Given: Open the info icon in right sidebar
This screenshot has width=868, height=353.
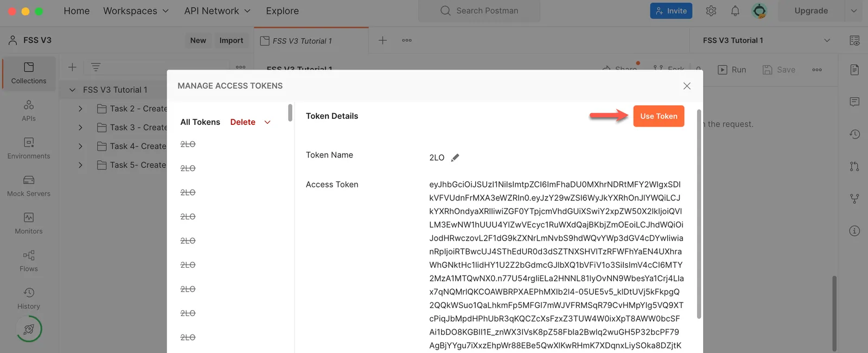Looking at the screenshot, I should click(x=854, y=231).
